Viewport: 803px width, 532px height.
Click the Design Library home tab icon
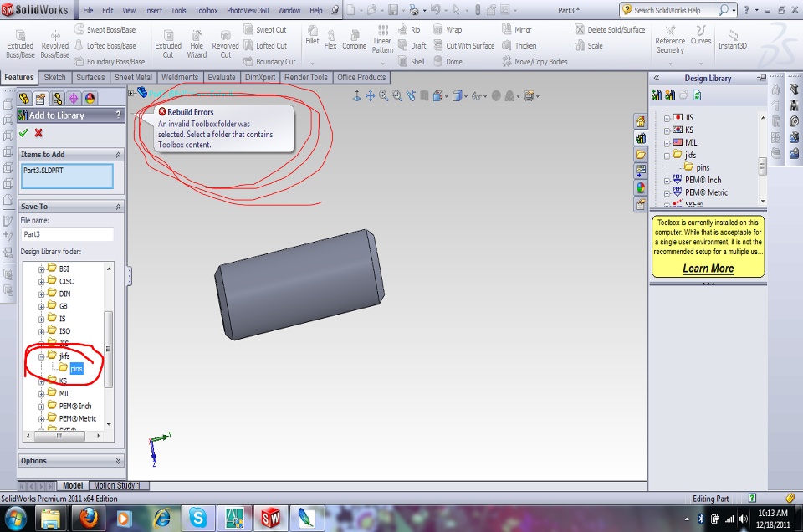(641, 122)
